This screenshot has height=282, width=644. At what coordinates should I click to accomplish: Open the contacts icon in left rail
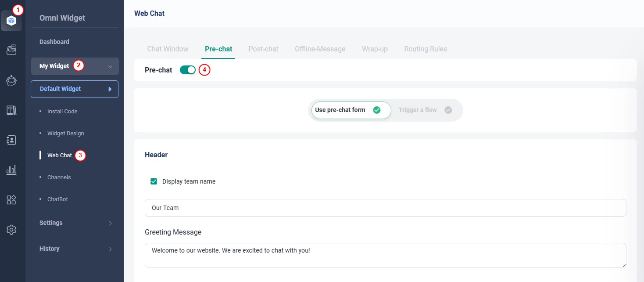(11, 140)
